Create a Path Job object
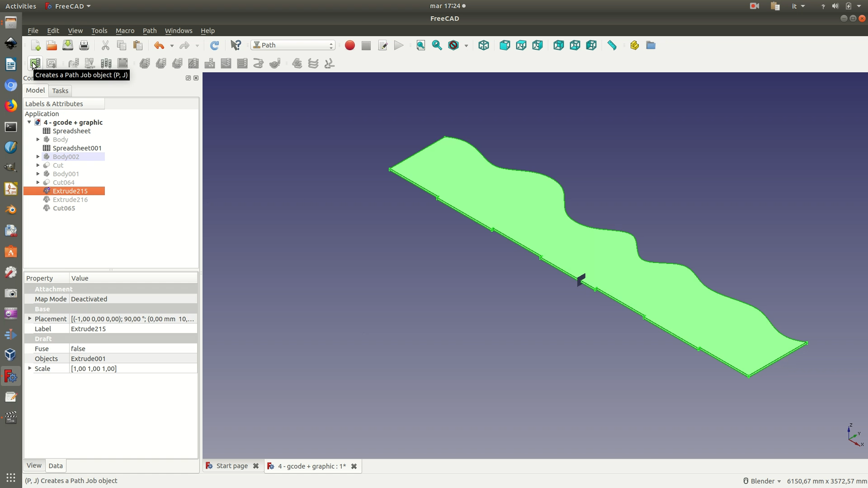868x488 pixels. (35, 63)
